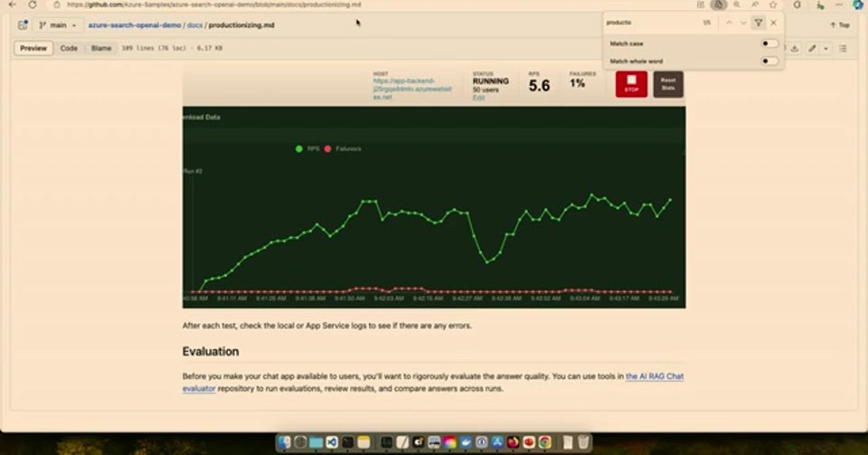Click the github.com address bar URL

213,5
